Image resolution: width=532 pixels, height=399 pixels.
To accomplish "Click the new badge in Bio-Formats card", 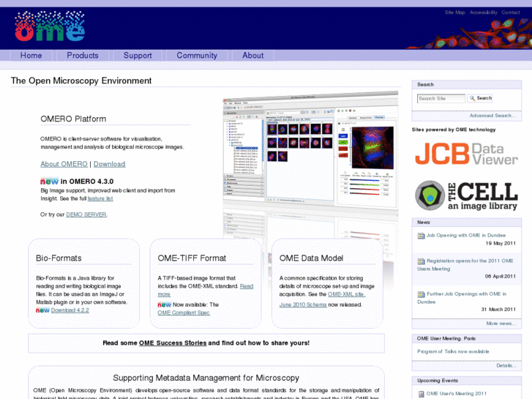I will [42, 310].
